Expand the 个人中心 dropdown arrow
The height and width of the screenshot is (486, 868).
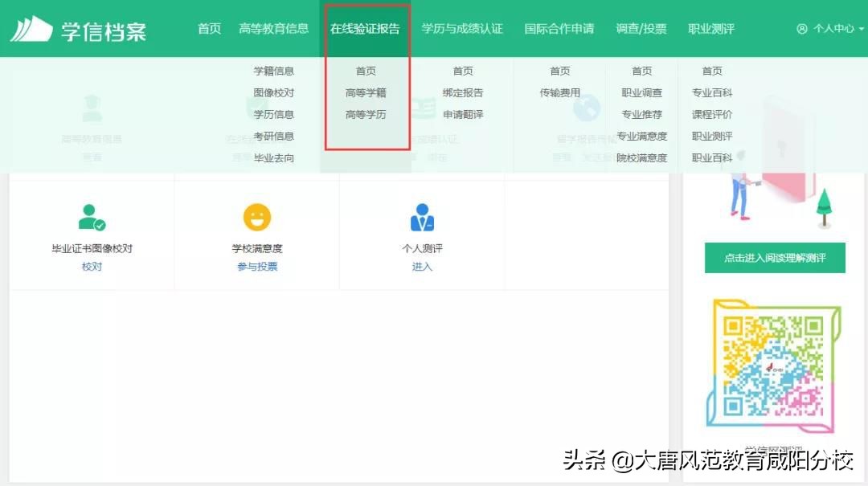coord(860,27)
